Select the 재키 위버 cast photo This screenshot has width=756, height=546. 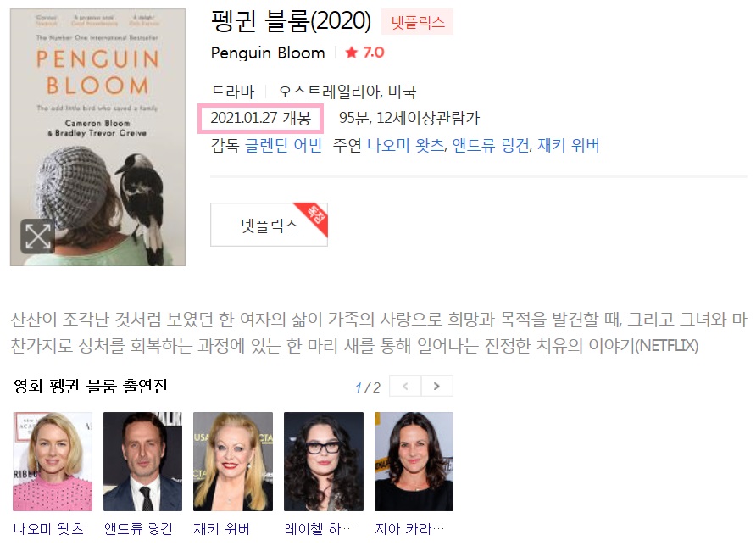pos(233,461)
